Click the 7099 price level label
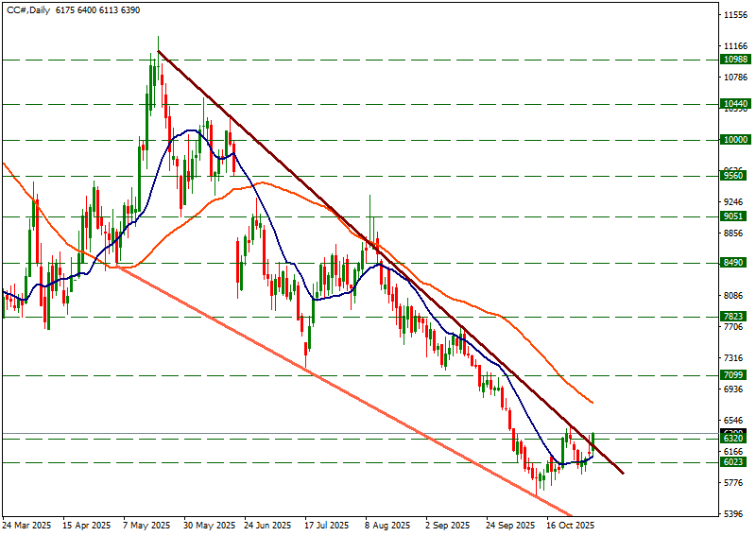The height and width of the screenshot is (536, 756). [x=733, y=375]
